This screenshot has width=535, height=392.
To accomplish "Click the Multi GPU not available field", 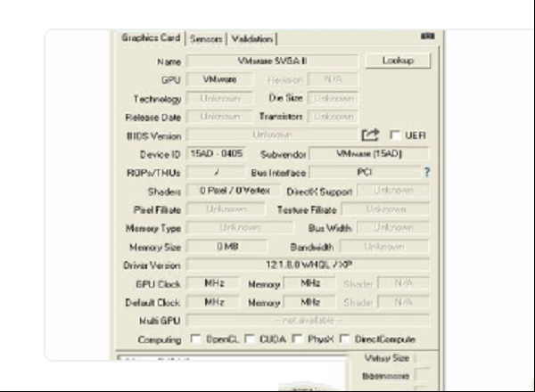I will pos(309,320).
